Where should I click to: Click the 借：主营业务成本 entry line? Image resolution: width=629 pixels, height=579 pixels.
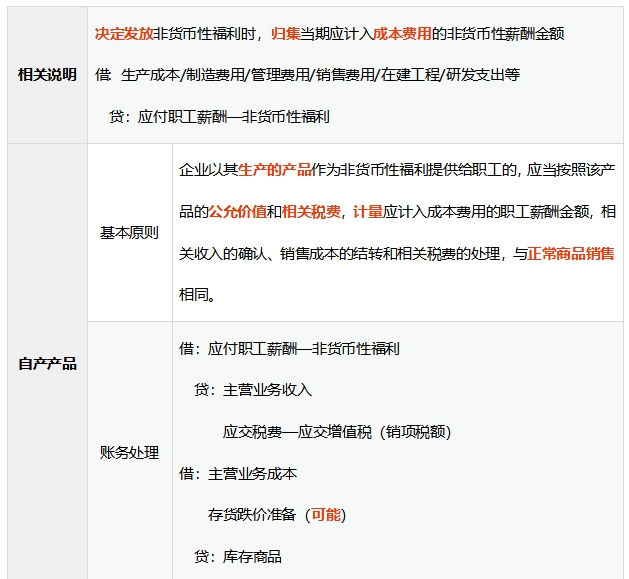point(238,473)
